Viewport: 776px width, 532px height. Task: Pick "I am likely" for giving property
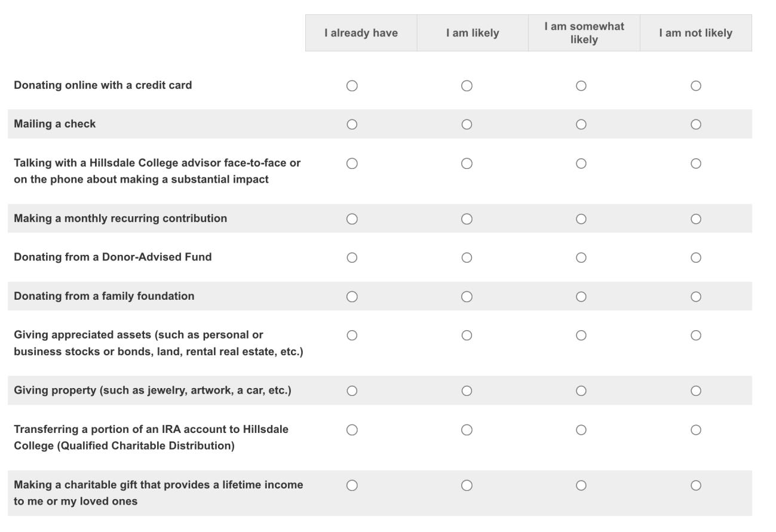(x=467, y=391)
